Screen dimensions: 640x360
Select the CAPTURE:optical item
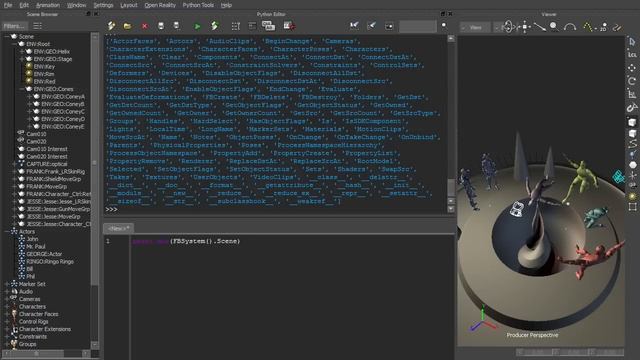[x=47, y=164]
